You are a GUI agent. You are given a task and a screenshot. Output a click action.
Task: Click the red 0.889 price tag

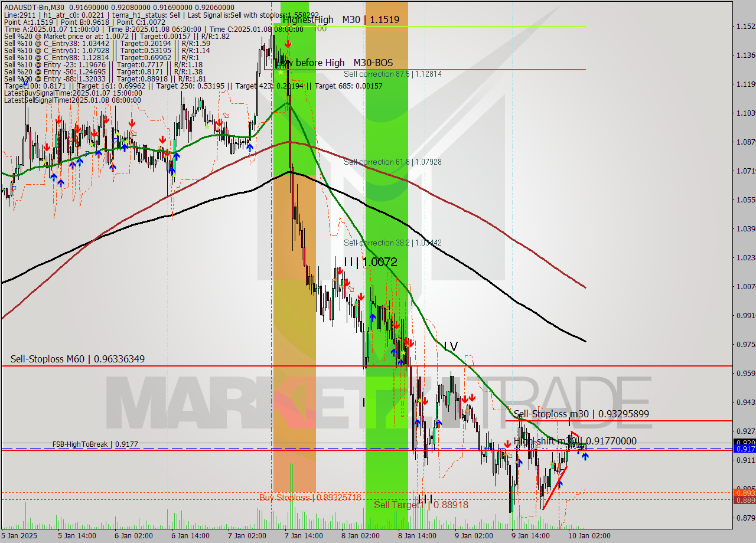pos(744,500)
